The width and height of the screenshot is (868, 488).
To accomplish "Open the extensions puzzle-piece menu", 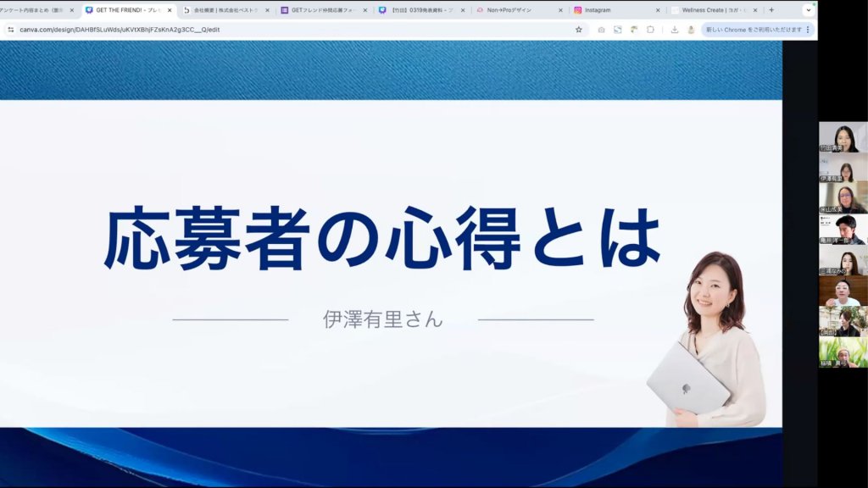I will pos(650,29).
